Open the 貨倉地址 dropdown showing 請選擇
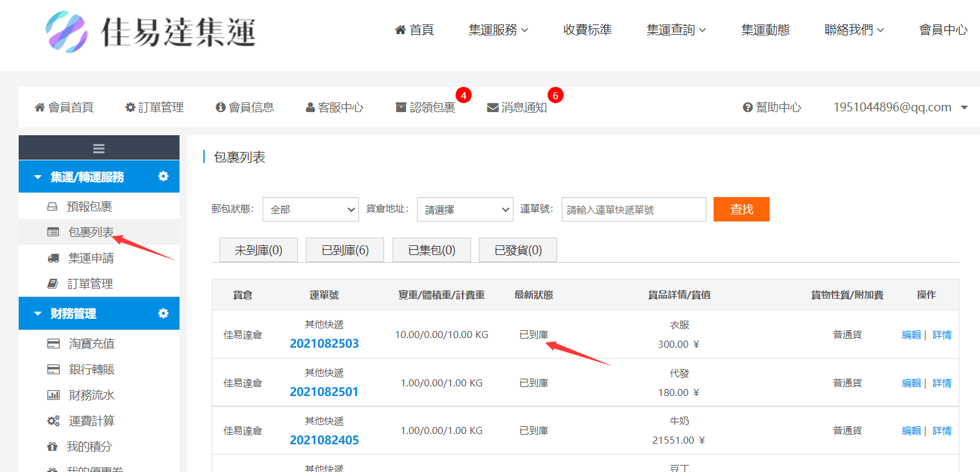980x472 pixels. [465, 209]
